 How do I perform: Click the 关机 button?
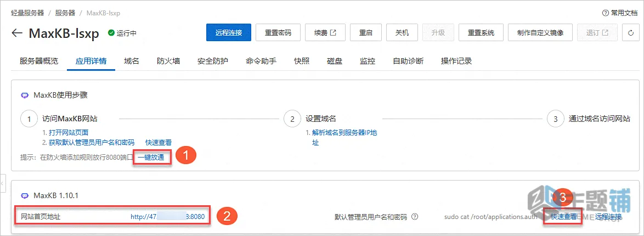point(402,33)
